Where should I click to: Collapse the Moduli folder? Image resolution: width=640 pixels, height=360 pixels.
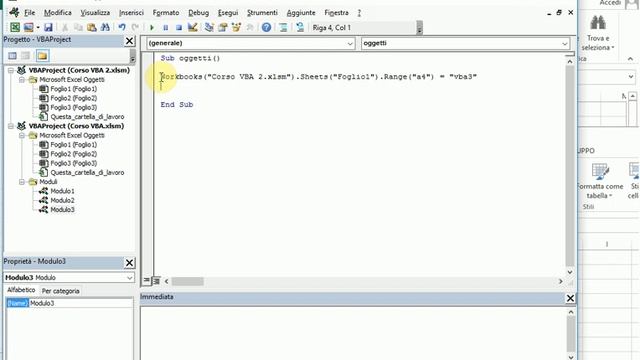point(22,182)
